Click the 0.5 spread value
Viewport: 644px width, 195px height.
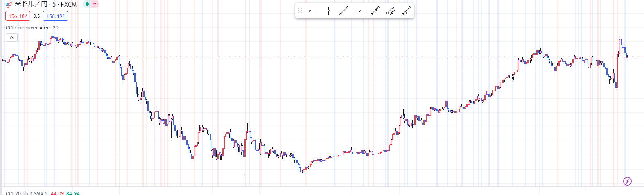click(36, 16)
